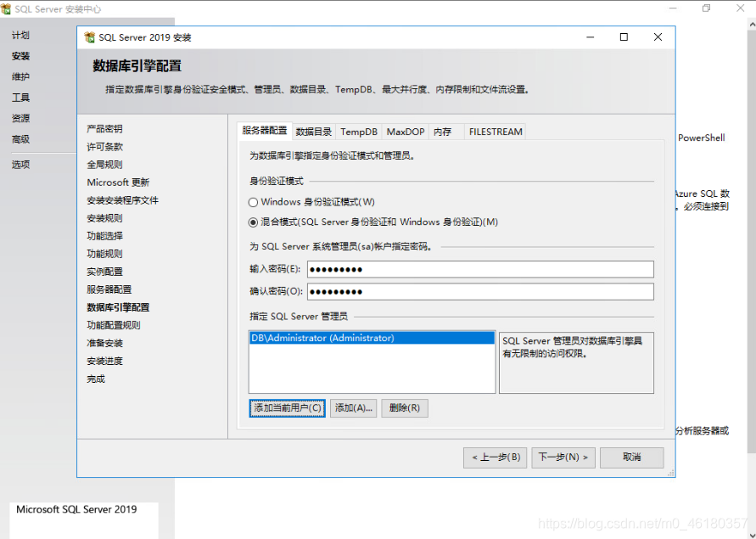Click the 完成 step

96,379
